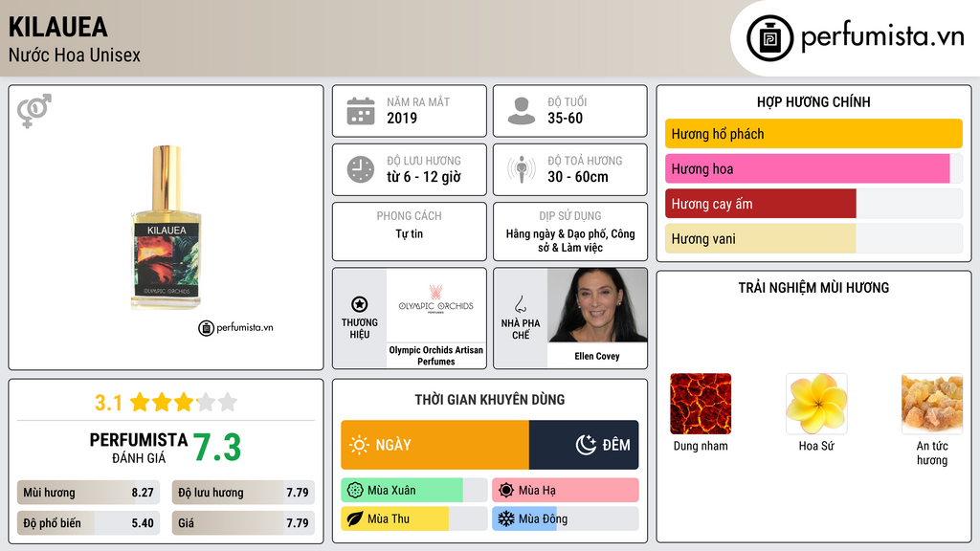
Task: Click the Trải nghiệm mùi hương heading
Action: coord(813,287)
